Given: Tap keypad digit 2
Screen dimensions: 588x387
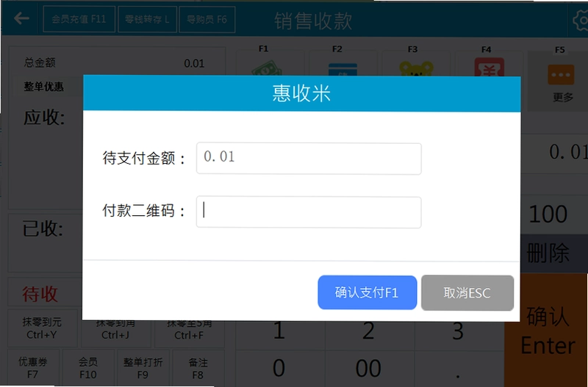Looking at the screenshot, I should coord(369,336).
